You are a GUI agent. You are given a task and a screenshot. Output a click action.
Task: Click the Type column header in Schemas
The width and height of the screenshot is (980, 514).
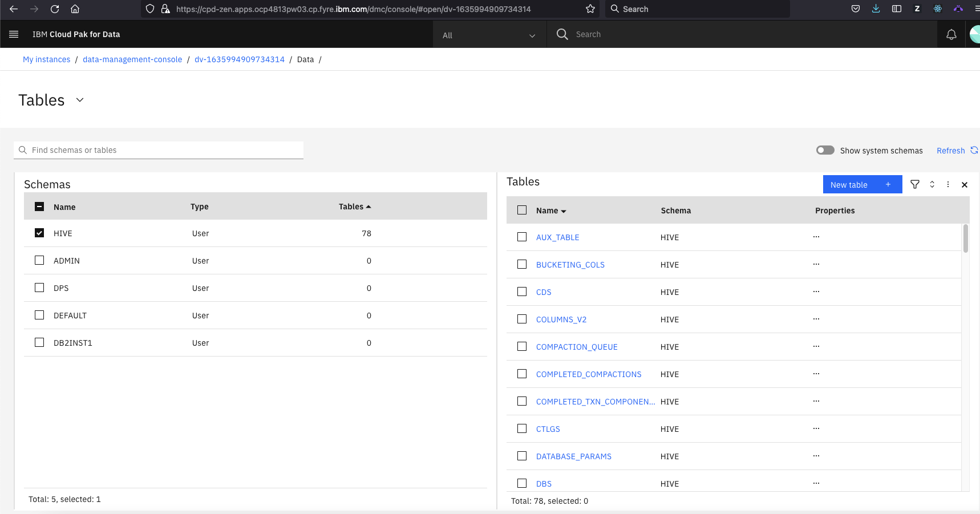pos(200,207)
